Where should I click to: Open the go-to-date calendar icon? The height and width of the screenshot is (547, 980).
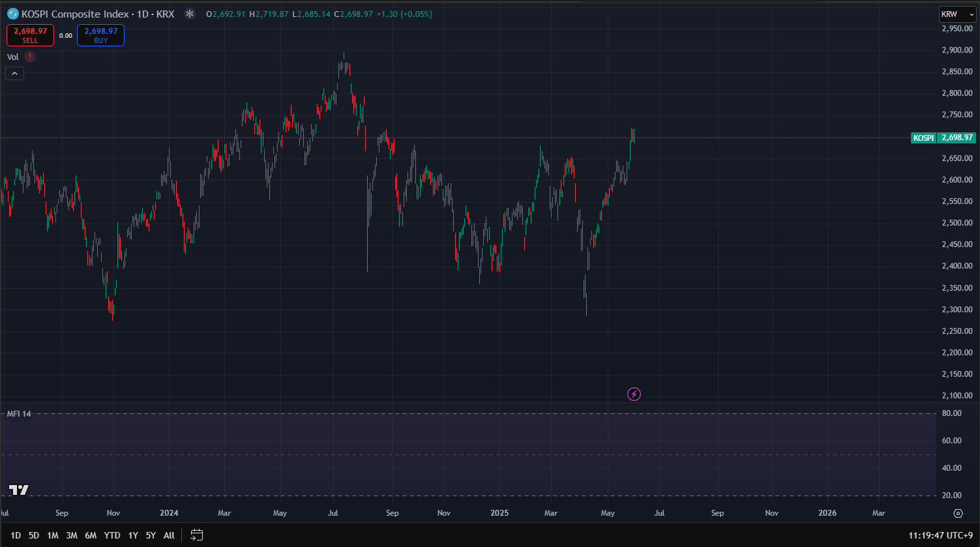pyautogui.click(x=197, y=535)
